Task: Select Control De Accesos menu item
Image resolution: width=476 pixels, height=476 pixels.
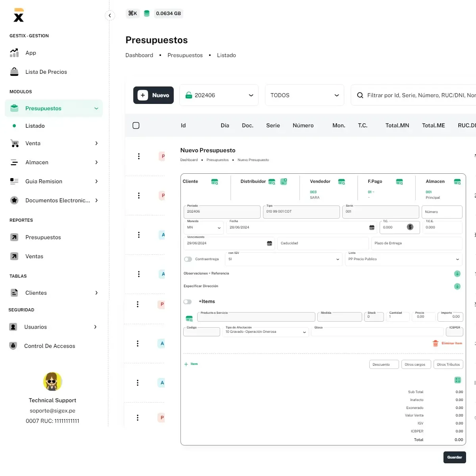Action: (50, 346)
